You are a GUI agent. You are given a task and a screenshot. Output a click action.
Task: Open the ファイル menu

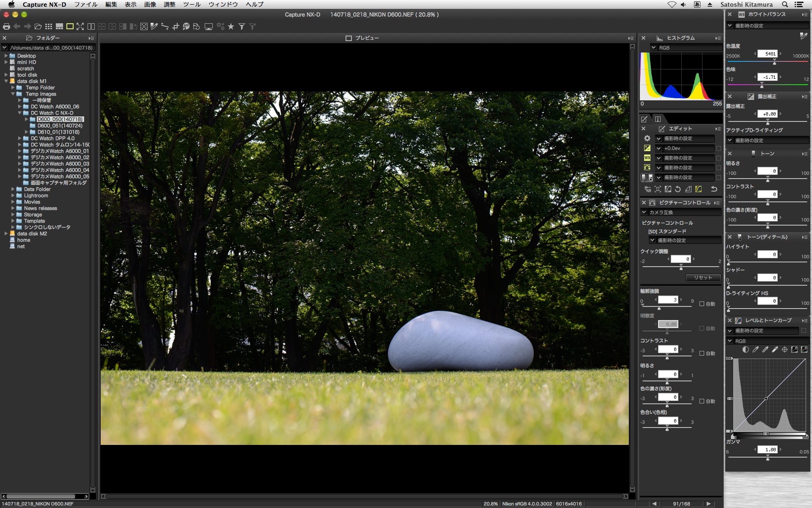[x=85, y=4]
